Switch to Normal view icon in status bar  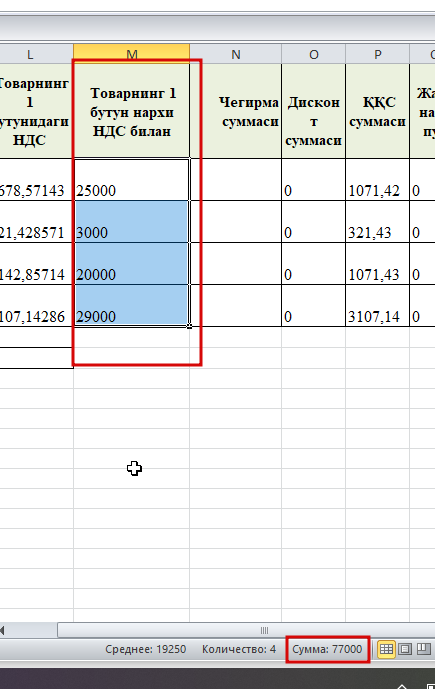(x=386, y=649)
